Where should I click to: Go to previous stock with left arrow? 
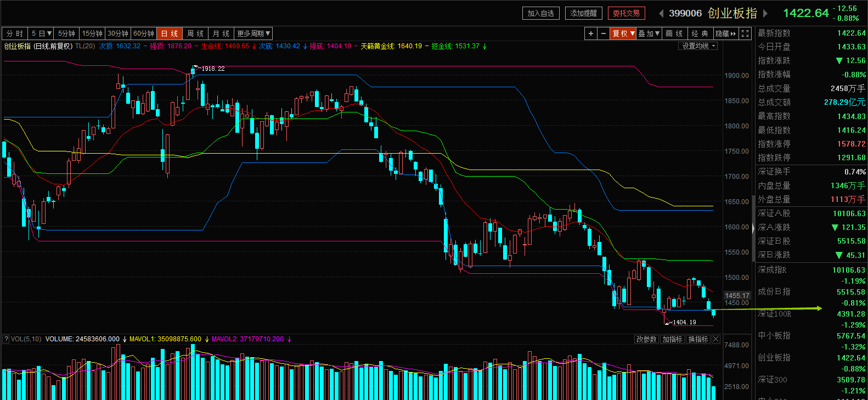coord(661,13)
